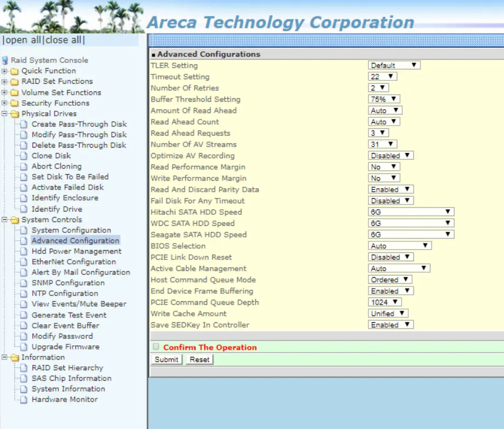
Task: Open the Optimize AV Recording dropdown
Action: (x=390, y=155)
